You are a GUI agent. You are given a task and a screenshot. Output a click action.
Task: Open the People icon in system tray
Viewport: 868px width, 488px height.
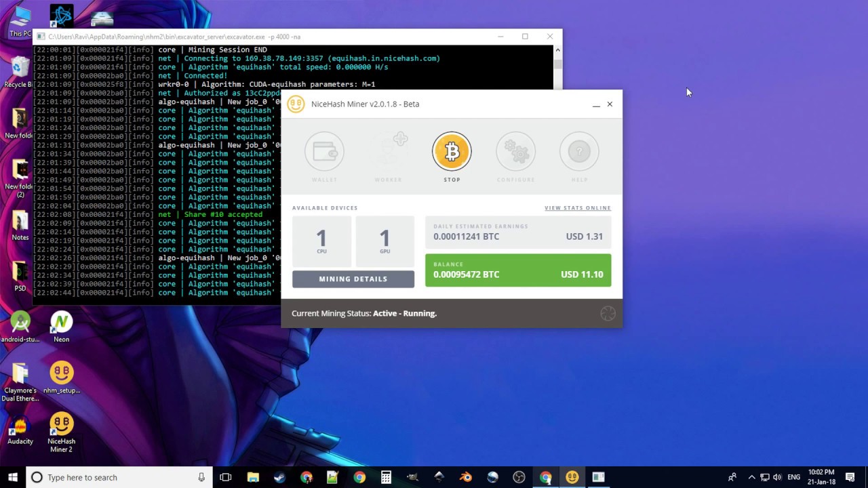point(732,477)
